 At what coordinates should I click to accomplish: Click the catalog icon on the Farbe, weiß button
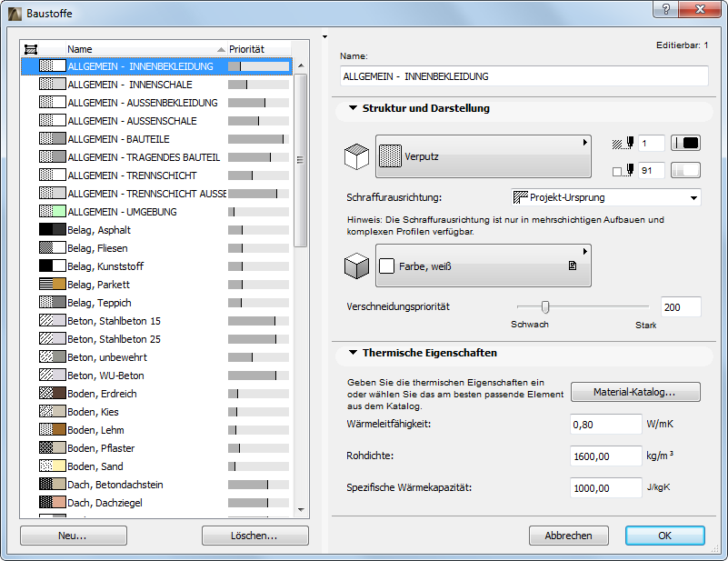573,265
